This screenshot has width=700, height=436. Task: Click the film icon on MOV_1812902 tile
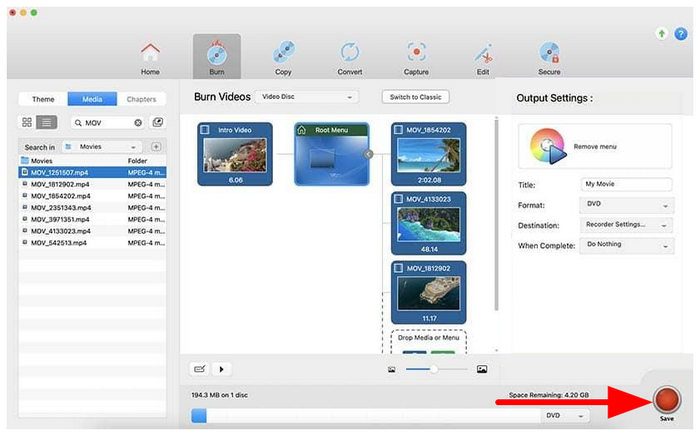click(x=398, y=268)
